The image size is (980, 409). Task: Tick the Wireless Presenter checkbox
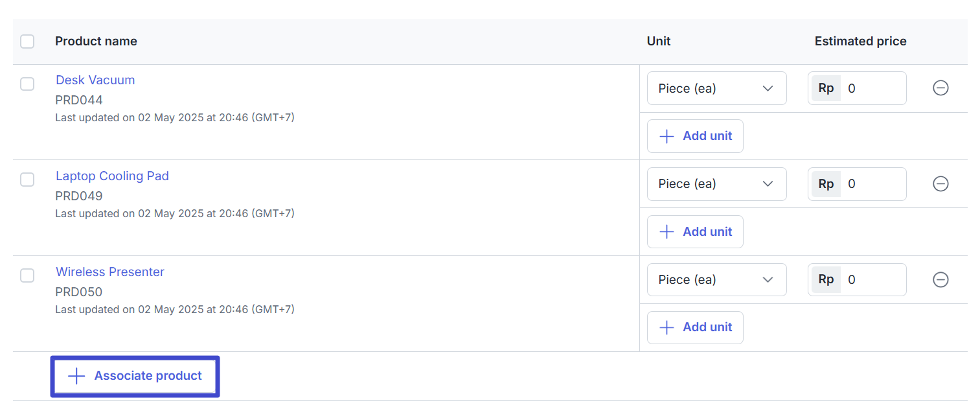point(27,275)
